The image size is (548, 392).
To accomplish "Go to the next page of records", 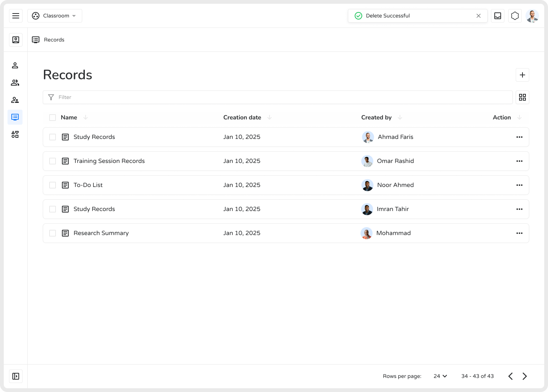I will (x=525, y=376).
